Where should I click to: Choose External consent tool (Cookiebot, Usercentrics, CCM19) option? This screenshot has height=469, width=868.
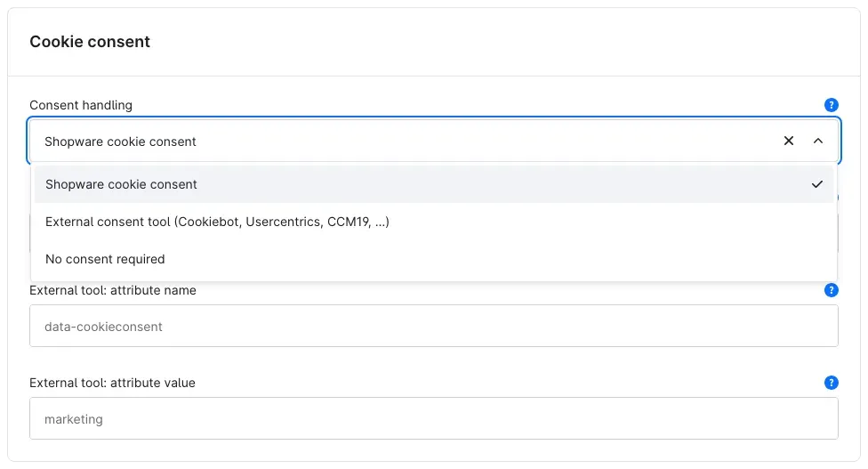click(434, 222)
